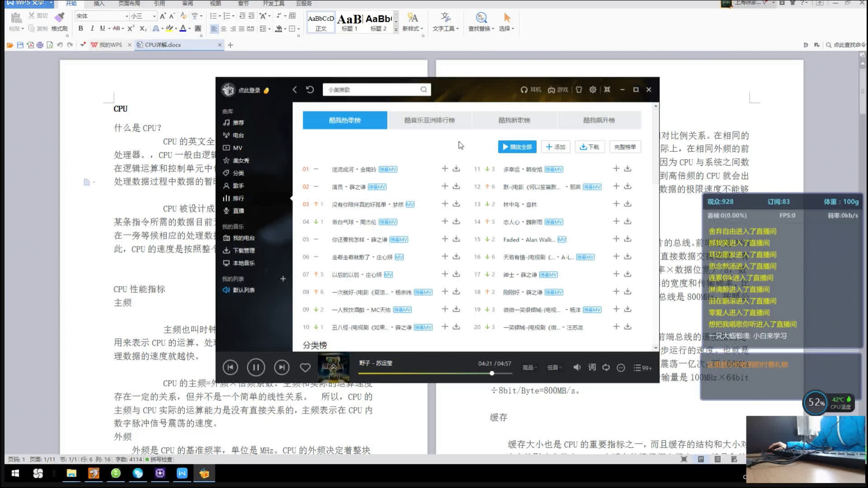Image resolution: width=868 pixels, height=488 pixels.
Task: Open 下载管理 in the sidebar
Action: pyautogui.click(x=239, y=250)
